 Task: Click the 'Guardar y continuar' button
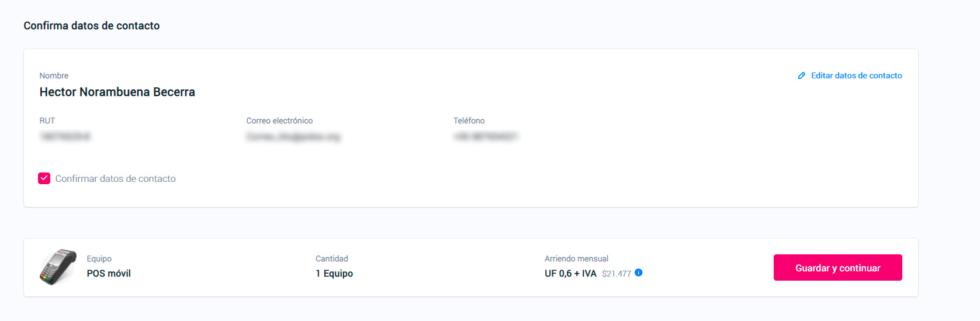838,268
